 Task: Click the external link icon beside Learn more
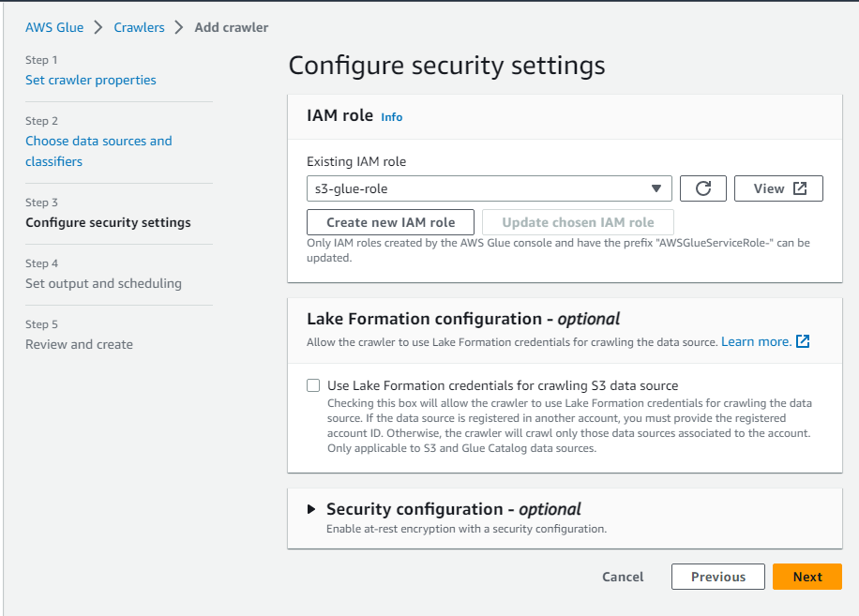[x=803, y=342]
